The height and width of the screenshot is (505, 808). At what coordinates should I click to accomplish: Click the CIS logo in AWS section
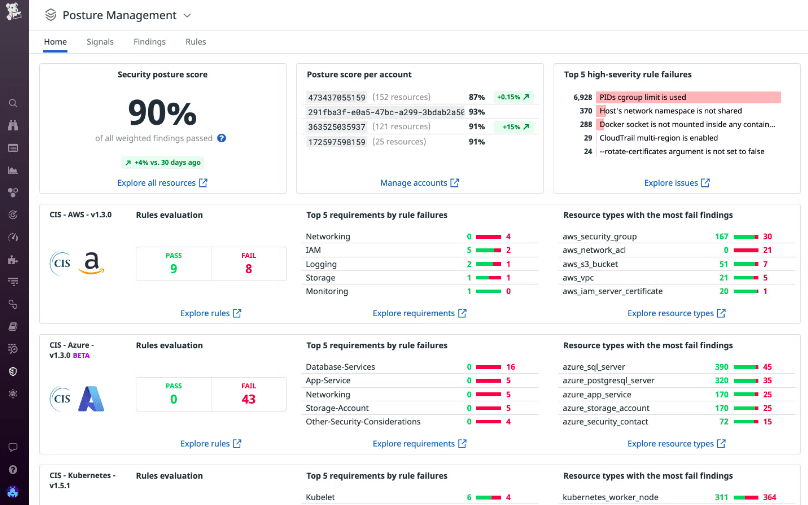point(61,263)
